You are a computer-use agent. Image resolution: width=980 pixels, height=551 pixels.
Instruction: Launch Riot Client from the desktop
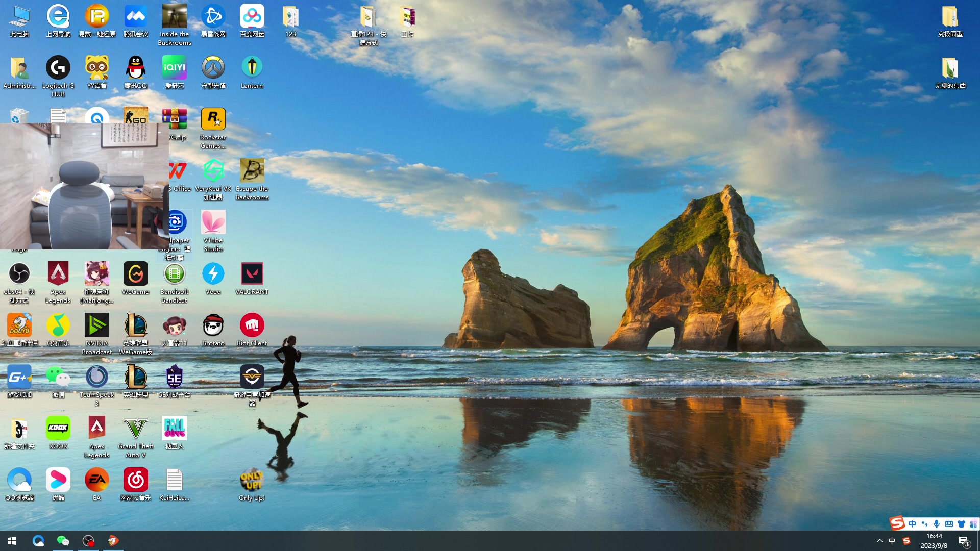coord(252,325)
